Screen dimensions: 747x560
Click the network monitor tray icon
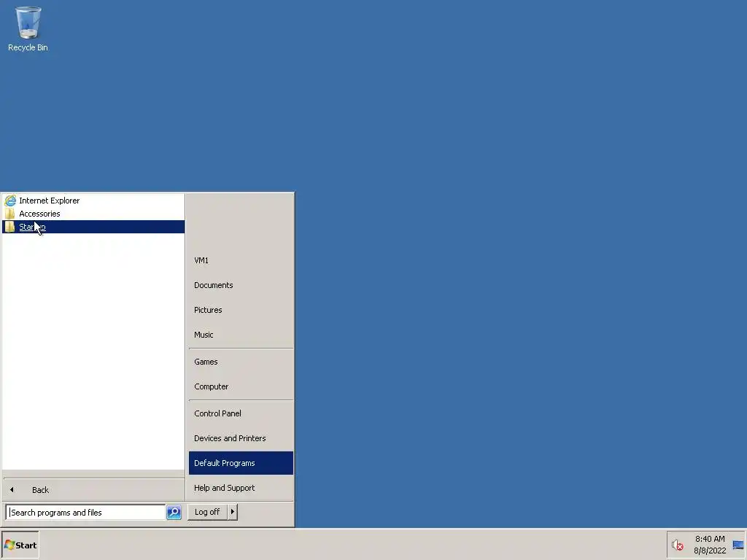coord(738,545)
